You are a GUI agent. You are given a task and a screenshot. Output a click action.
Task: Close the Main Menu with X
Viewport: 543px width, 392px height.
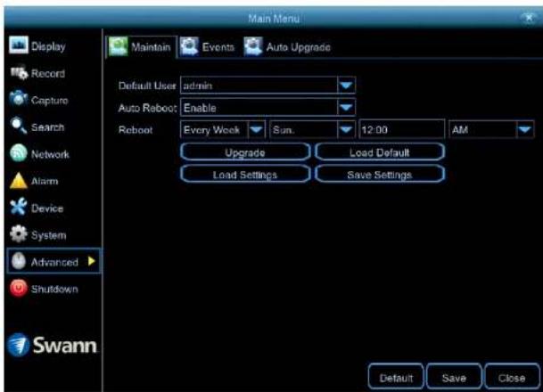[530, 17]
